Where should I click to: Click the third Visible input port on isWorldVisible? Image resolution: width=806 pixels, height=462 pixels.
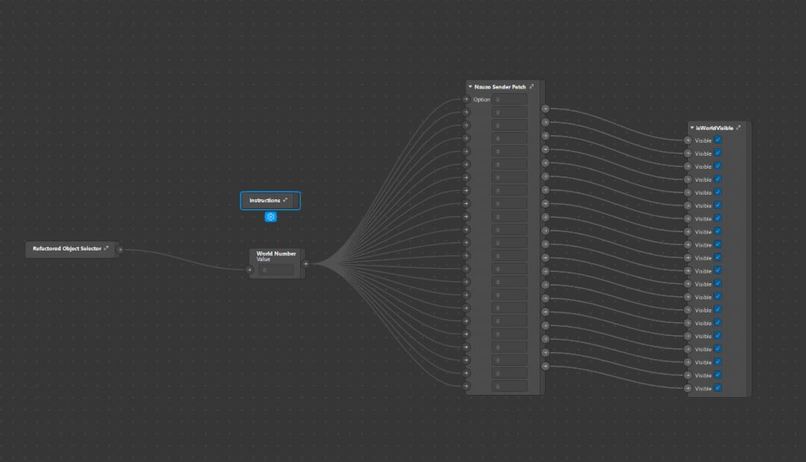(688, 167)
